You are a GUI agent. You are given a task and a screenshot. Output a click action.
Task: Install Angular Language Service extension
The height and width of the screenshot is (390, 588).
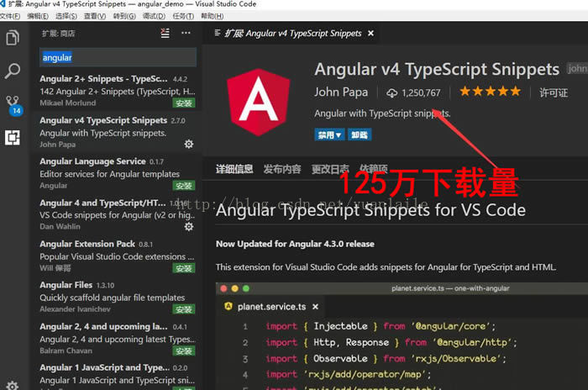184,186
